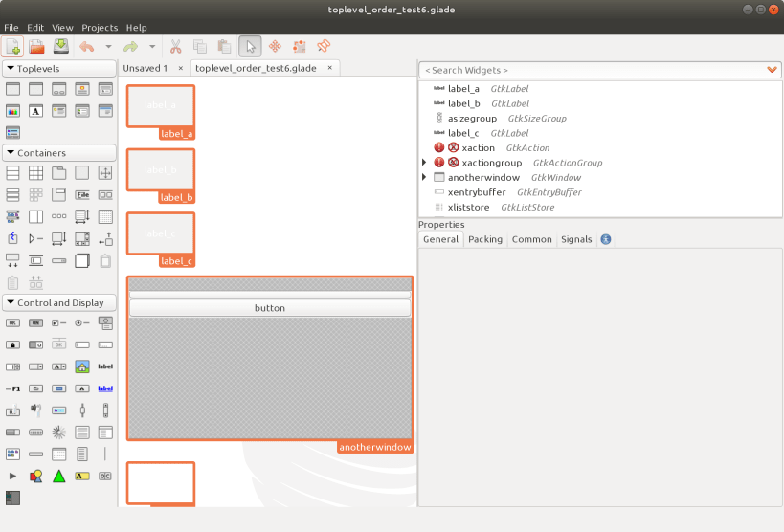Open the View menu
Viewport: 784px width, 532px height.
pyautogui.click(x=62, y=28)
